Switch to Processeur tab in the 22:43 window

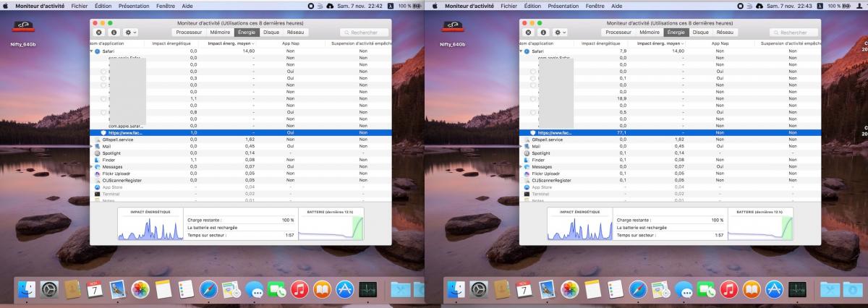tap(618, 33)
